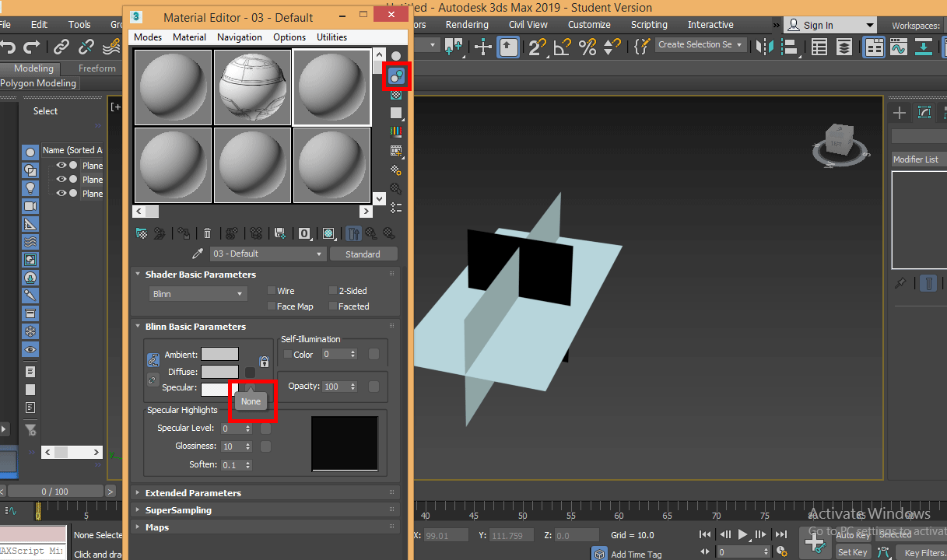Enable the Wire checkbox

pyautogui.click(x=272, y=291)
